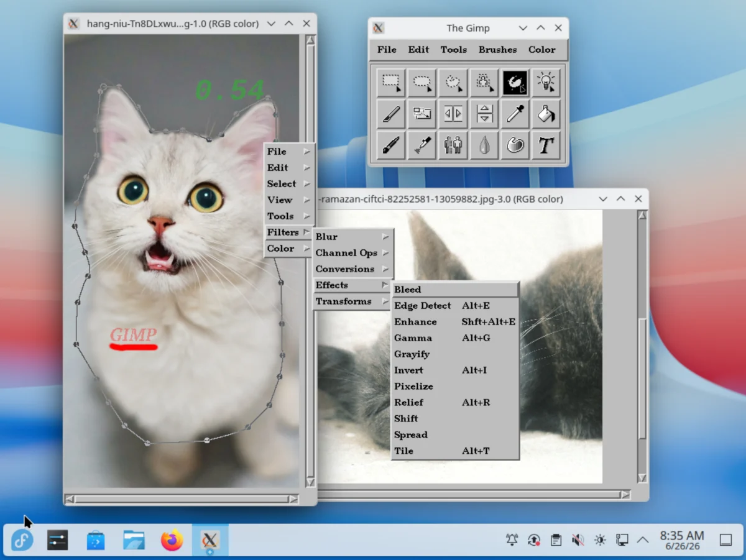
Task: Open system settings from the taskbar
Action: [57, 540]
